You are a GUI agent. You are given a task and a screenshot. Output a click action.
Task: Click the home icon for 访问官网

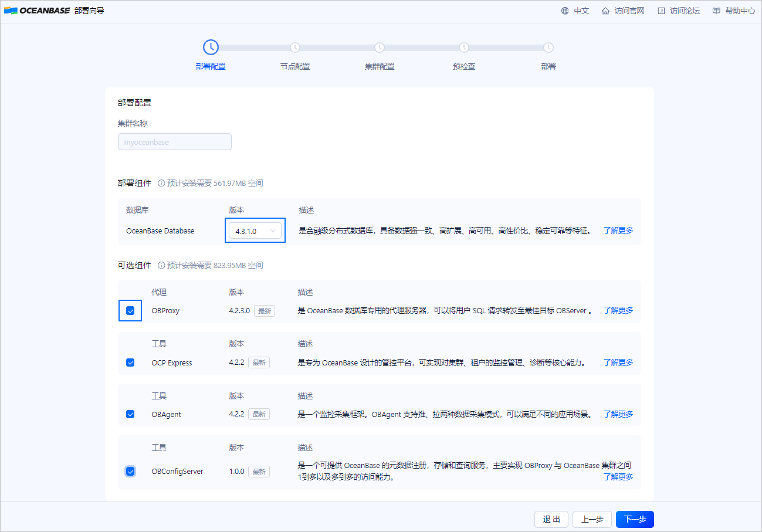point(605,11)
